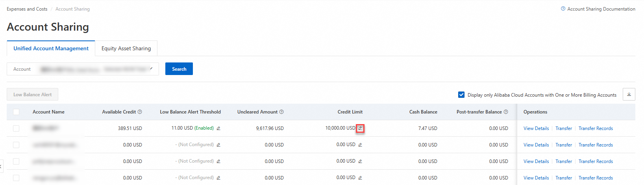Click the download export icon
Image resolution: width=644 pixels, height=185 pixels.
[629, 94]
